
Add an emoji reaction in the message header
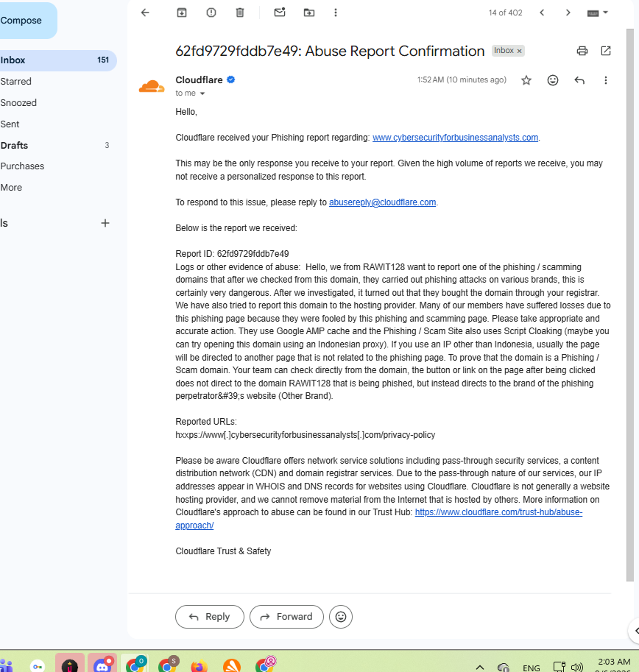pos(553,80)
